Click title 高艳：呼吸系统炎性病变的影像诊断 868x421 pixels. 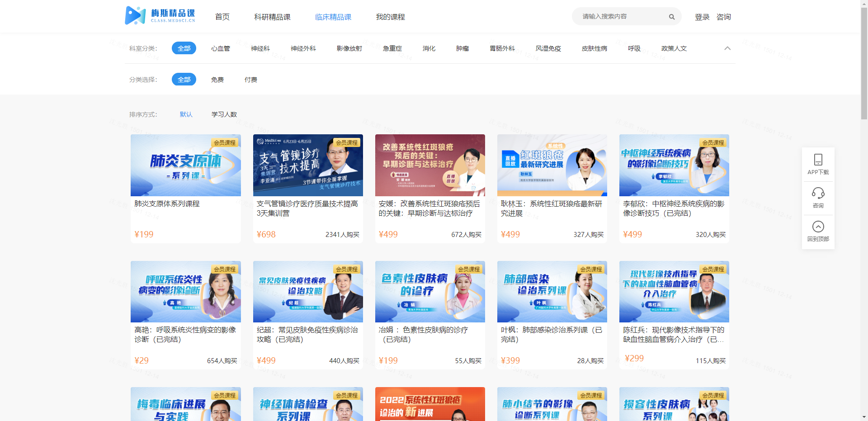click(185, 335)
